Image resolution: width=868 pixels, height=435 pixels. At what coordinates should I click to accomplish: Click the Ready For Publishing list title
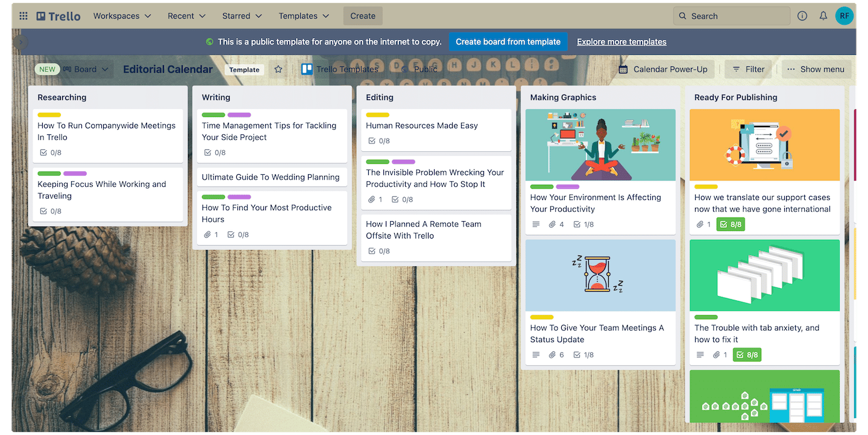coord(735,97)
